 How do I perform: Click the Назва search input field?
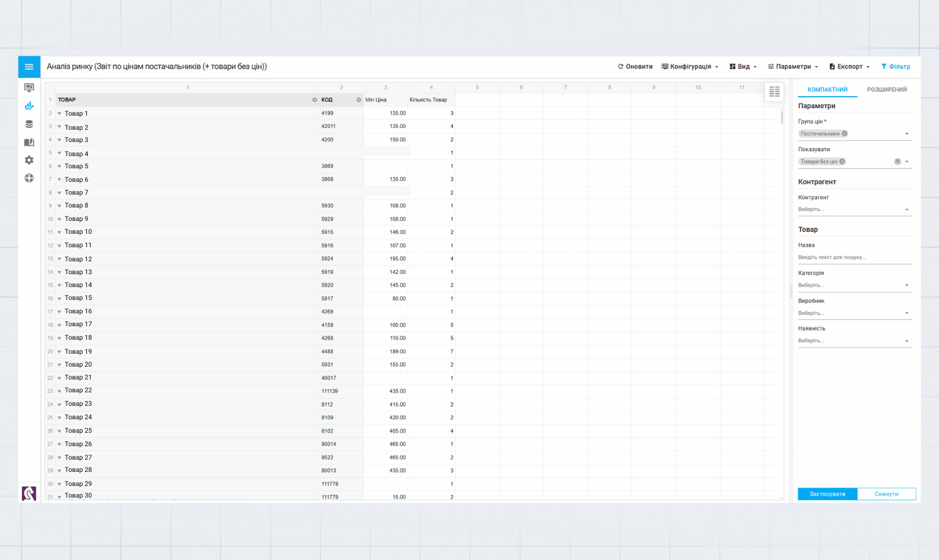(x=855, y=258)
